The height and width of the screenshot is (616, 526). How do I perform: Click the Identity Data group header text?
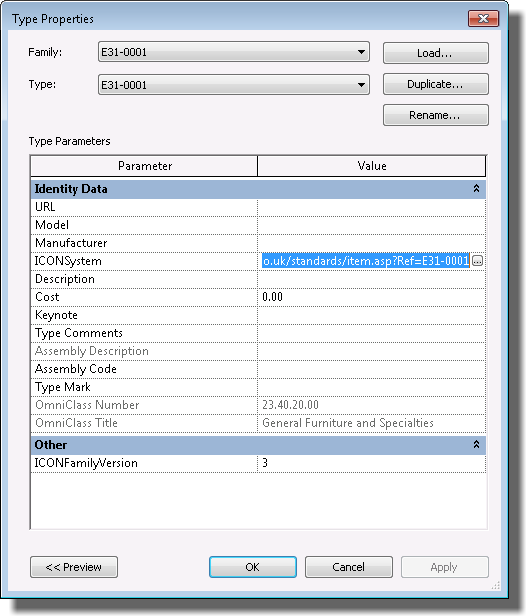click(x=71, y=189)
